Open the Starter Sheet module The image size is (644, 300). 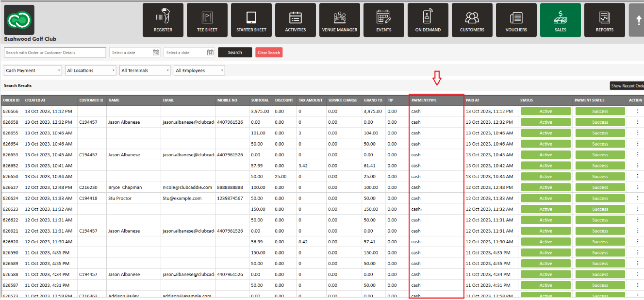(251, 20)
